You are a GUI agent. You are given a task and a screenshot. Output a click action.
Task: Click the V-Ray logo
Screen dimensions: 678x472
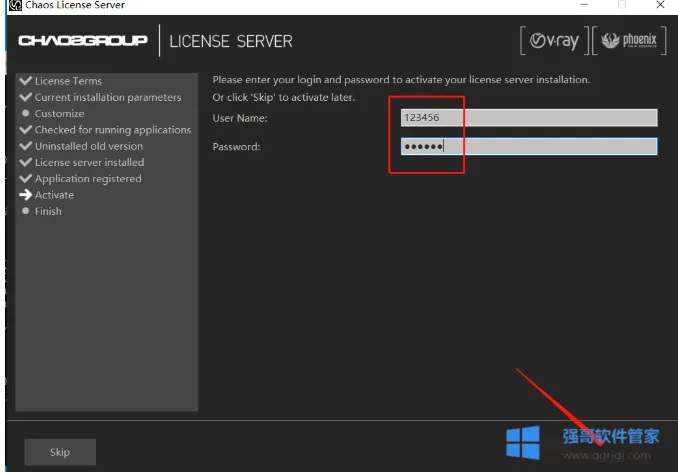click(554, 41)
